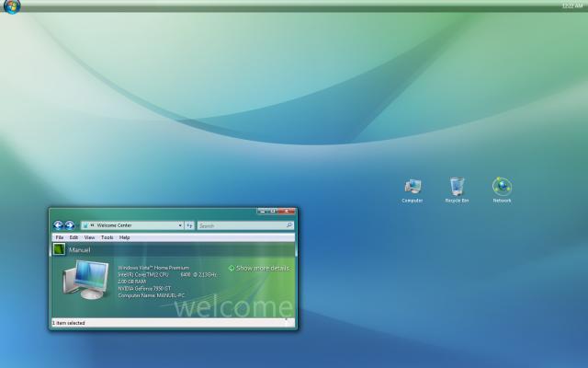This screenshot has width=588, height=368.
Task: Open the View menu
Action: coord(89,237)
